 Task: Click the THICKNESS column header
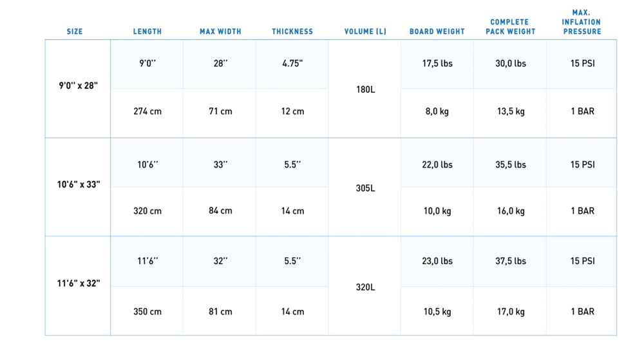pyautogui.click(x=292, y=32)
